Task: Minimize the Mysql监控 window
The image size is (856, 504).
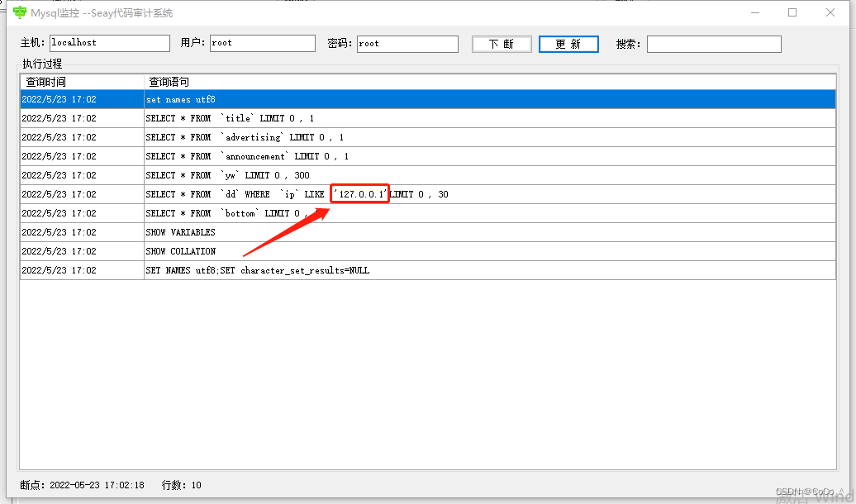Action: pos(755,12)
